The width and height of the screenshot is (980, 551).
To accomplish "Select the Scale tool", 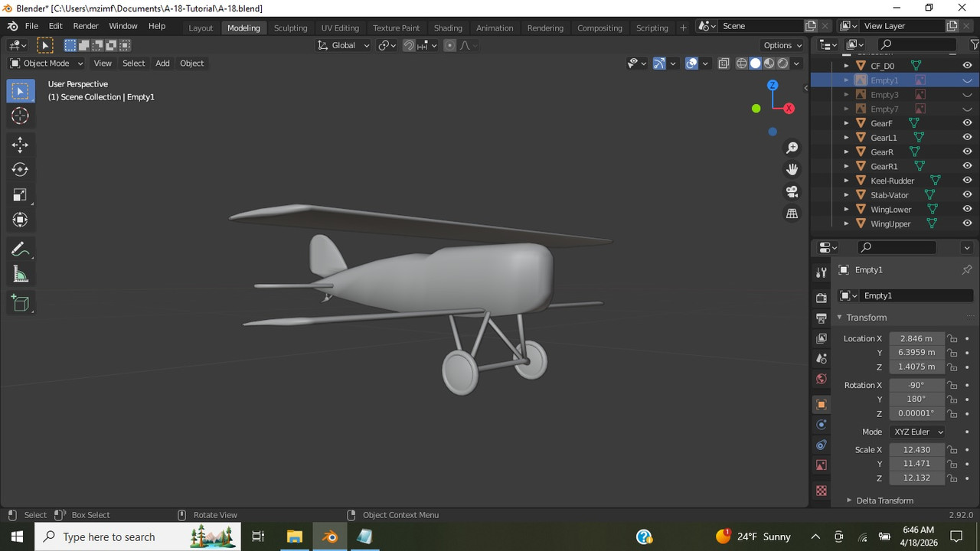I will (x=21, y=194).
